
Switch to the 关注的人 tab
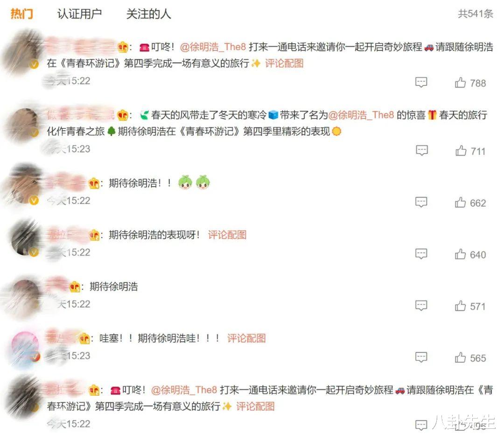[148, 14]
